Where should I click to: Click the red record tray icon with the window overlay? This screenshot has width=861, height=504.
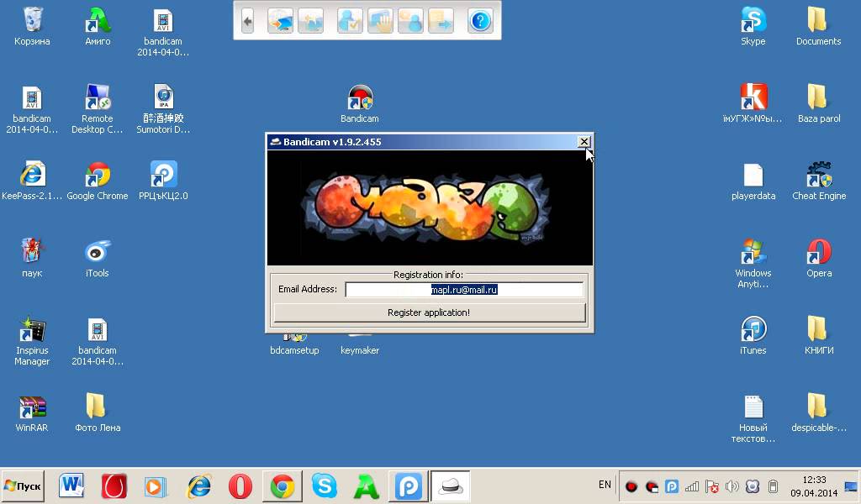pos(652,486)
